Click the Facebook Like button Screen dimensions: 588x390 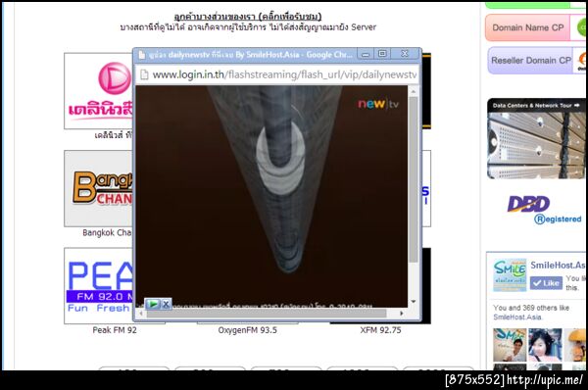tap(546, 283)
